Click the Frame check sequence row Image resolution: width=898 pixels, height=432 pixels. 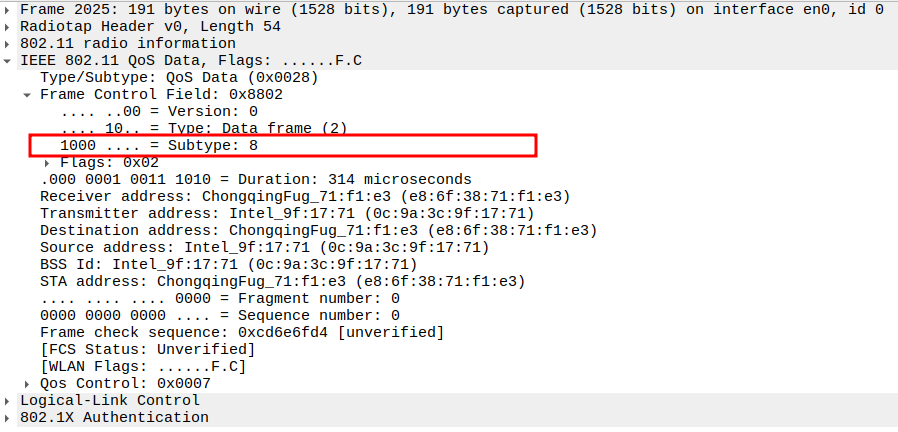[x=241, y=332]
